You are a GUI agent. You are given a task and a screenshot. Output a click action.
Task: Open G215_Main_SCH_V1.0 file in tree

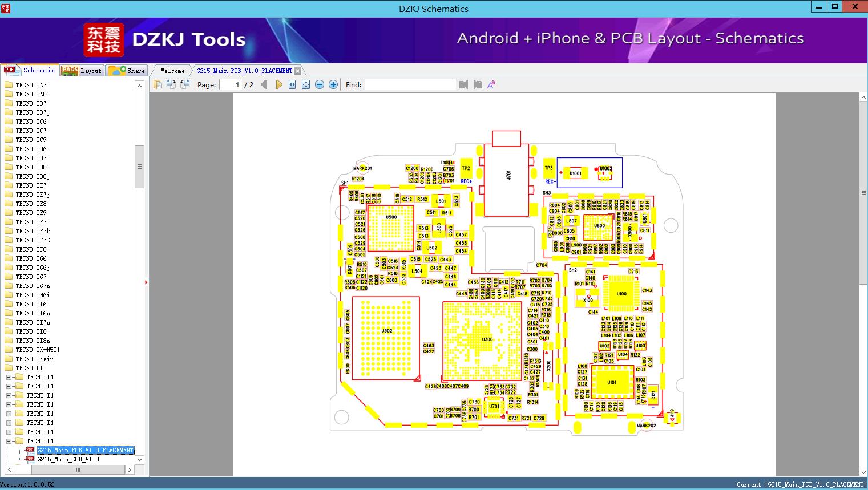(x=68, y=459)
